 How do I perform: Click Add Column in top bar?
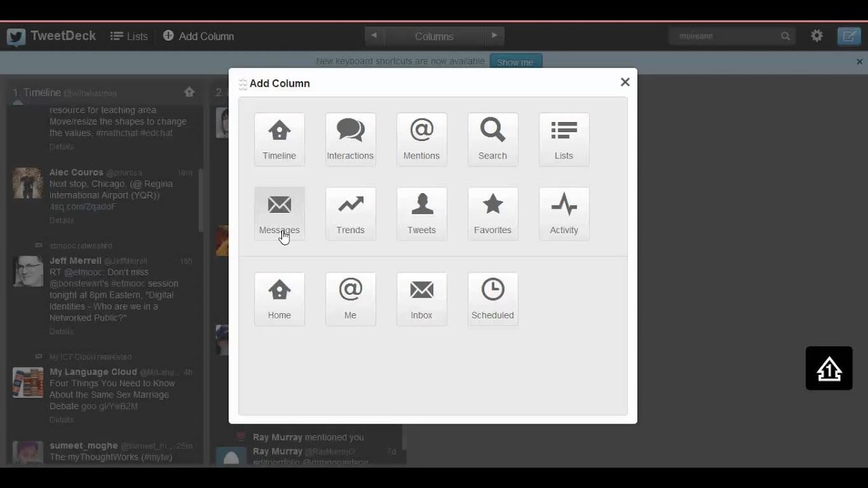[x=199, y=37]
